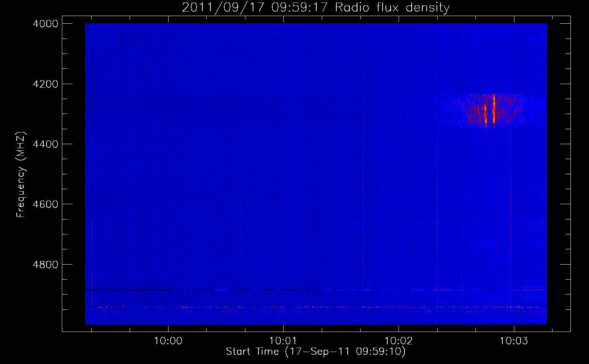This screenshot has width=589, height=364.
Task: Click the 10:00 time tick label
Action: 168,341
